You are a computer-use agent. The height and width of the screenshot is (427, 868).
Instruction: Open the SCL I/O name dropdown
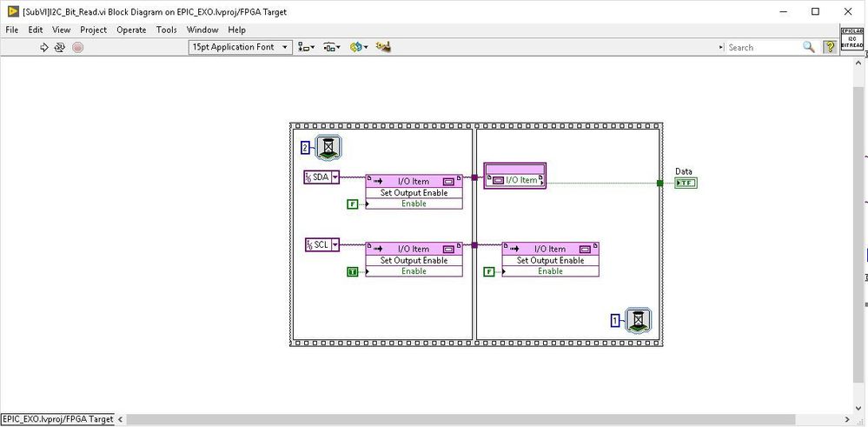coord(335,245)
